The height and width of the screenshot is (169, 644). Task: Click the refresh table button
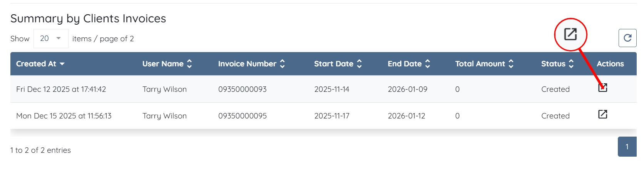(x=627, y=38)
